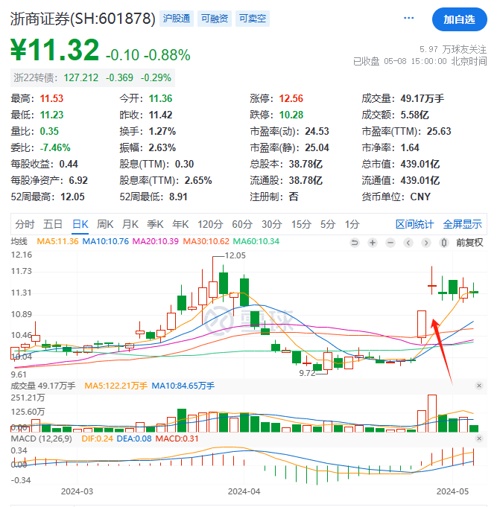Click 全屏显示 to show chart fullscreen

[x=462, y=224]
